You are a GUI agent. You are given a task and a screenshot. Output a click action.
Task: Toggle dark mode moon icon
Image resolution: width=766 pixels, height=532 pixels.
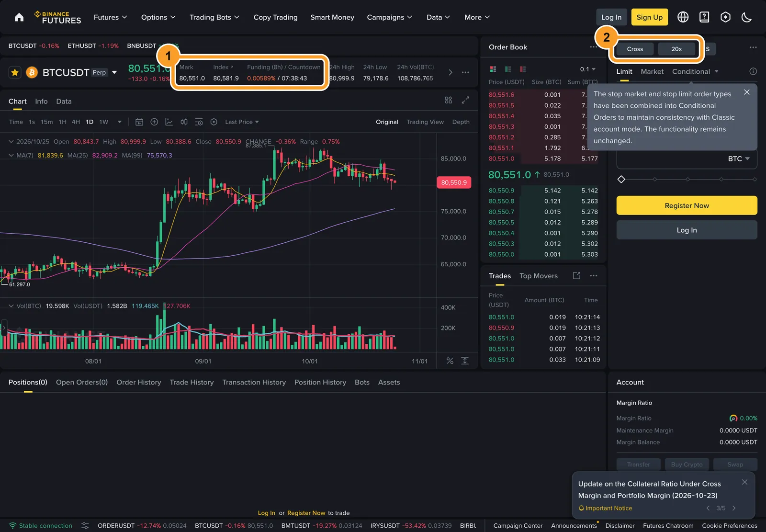point(746,17)
